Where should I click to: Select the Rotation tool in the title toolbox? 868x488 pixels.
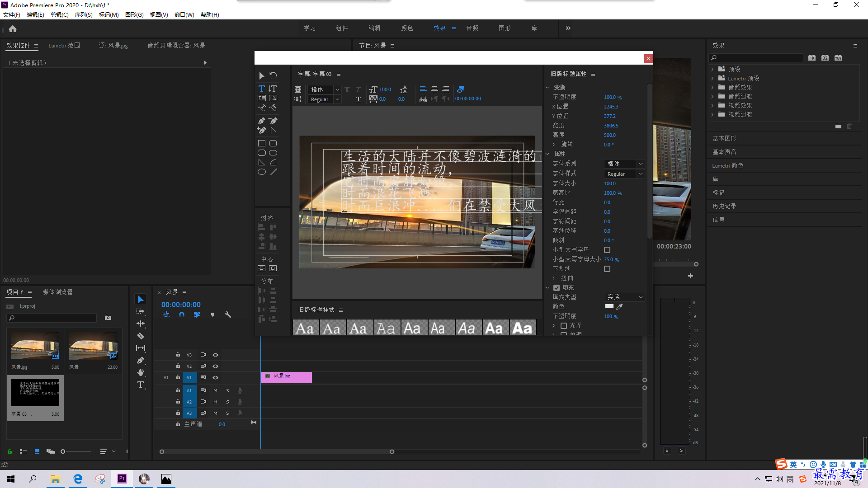click(273, 75)
